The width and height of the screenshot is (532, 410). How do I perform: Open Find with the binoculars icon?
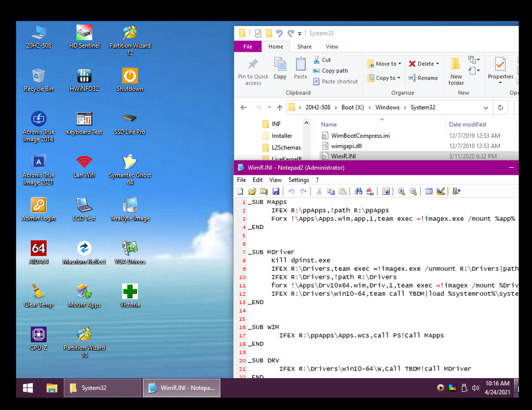358,192
